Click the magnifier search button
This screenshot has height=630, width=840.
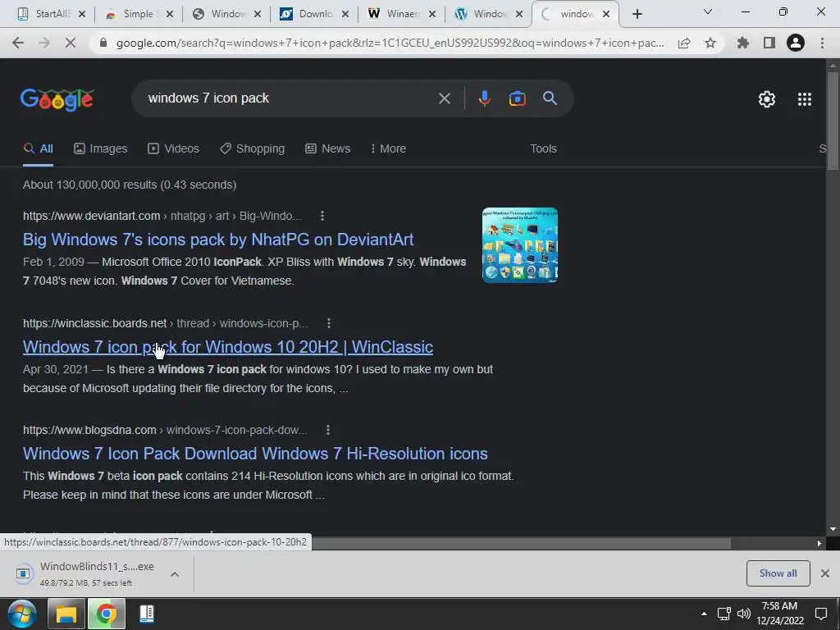(550, 98)
